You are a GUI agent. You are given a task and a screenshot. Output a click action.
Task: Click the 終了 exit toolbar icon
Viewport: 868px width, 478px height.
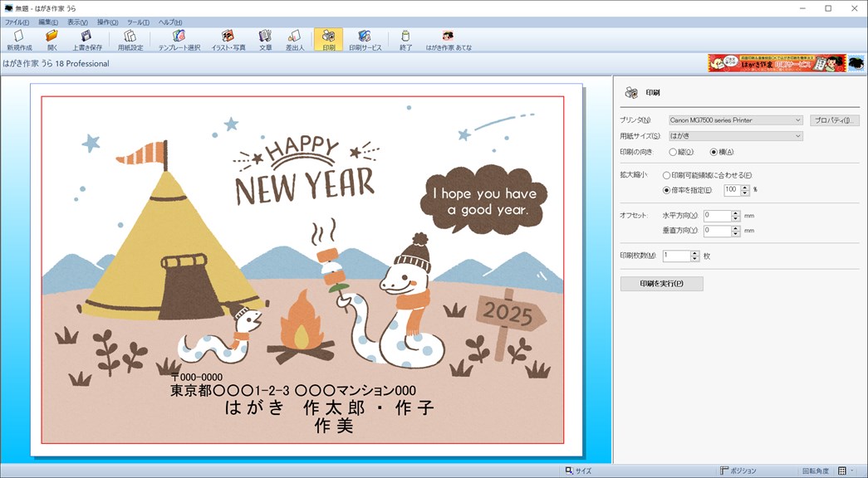pyautogui.click(x=406, y=40)
